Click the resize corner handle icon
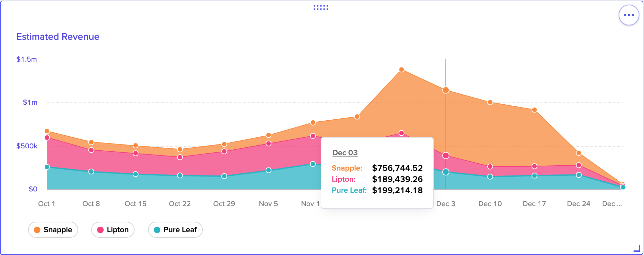Viewport: 644px width, 255px height. (637, 248)
